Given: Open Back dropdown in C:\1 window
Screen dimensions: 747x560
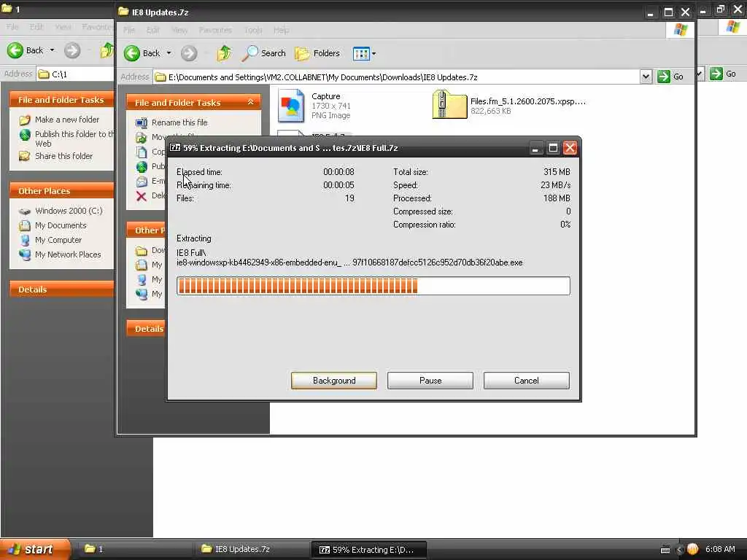Looking at the screenshot, I should coord(52,50).
